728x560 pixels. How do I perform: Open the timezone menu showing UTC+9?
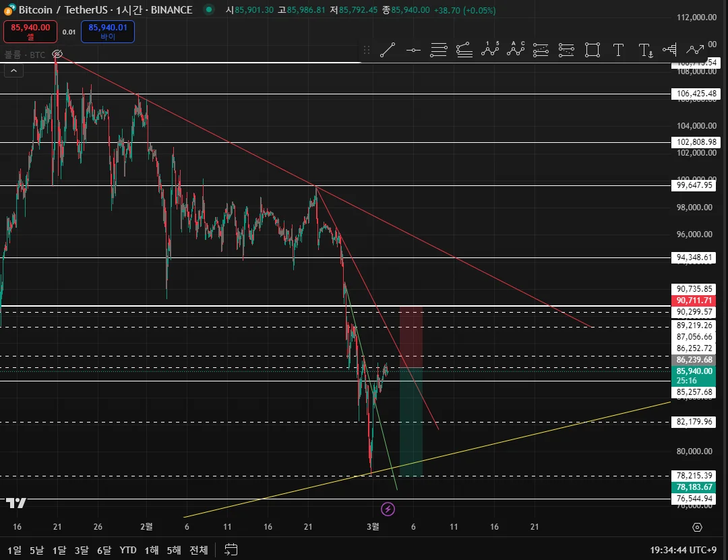[x=683, y=551]
